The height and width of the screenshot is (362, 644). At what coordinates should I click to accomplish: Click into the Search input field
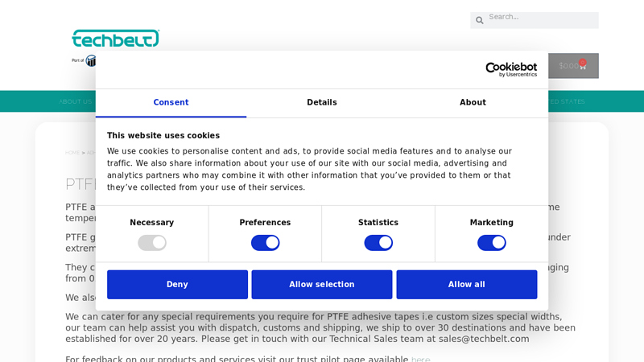[541, 19]
